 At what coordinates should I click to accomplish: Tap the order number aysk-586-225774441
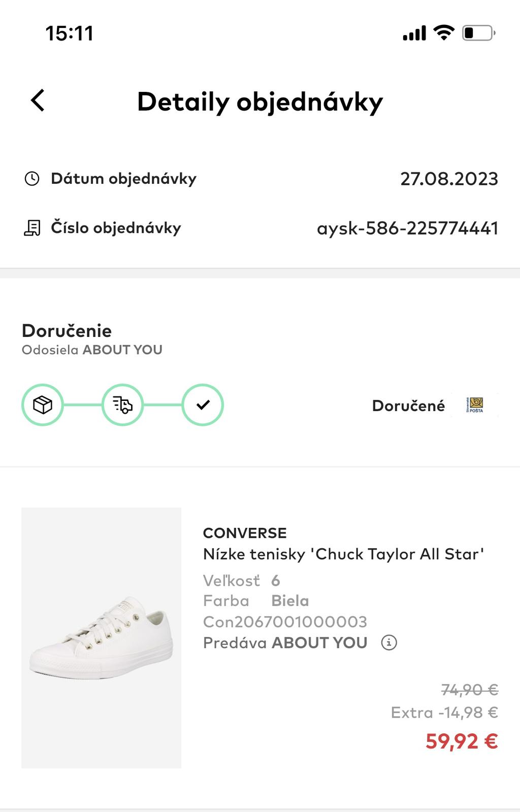coord(407,228)
